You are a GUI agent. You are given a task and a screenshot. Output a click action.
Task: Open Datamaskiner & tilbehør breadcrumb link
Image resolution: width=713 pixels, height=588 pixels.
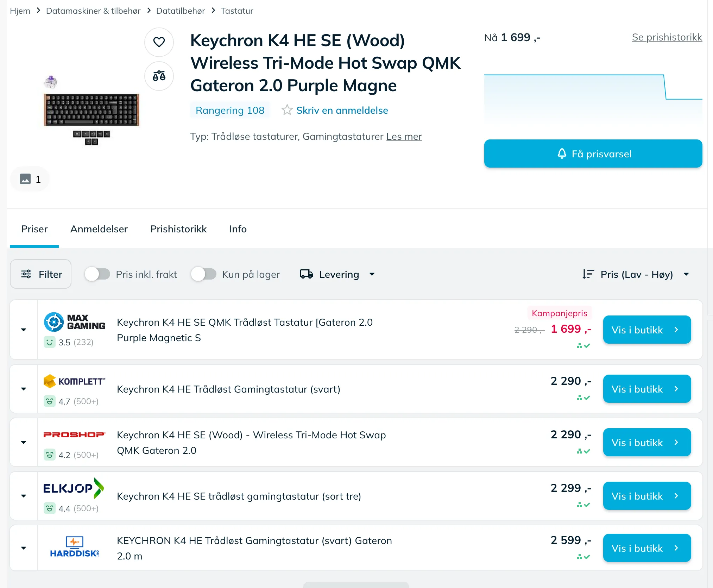[x=93, y=11]
